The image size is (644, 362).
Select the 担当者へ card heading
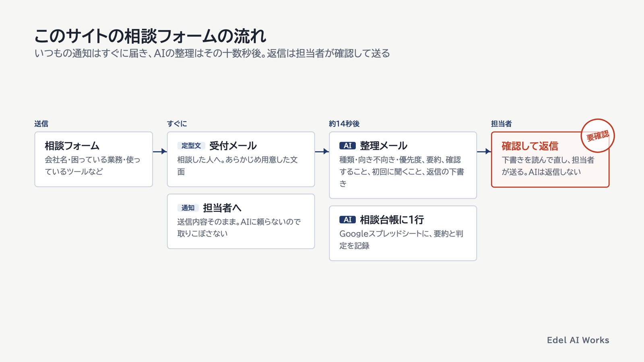click(222, 208)
